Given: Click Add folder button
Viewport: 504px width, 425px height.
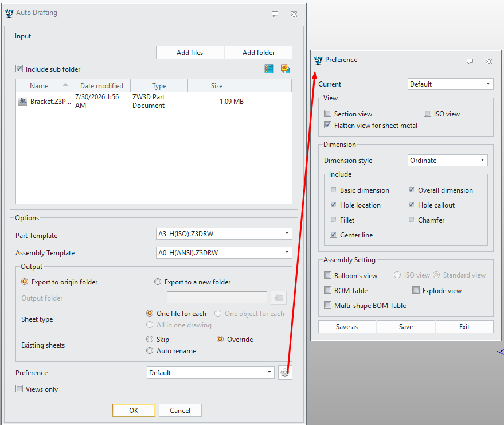Looking at the screenshot, I should (x=259, y=53).
